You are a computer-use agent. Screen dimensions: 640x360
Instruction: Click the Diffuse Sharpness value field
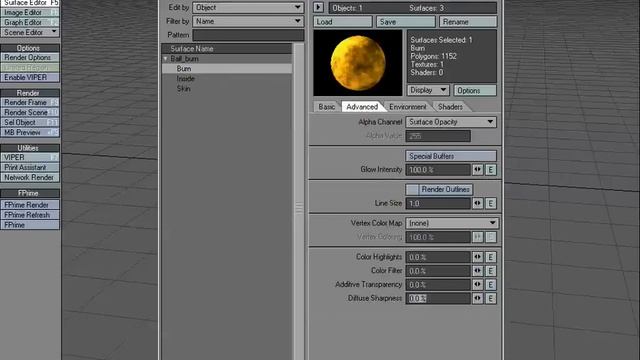coord(438,298)
